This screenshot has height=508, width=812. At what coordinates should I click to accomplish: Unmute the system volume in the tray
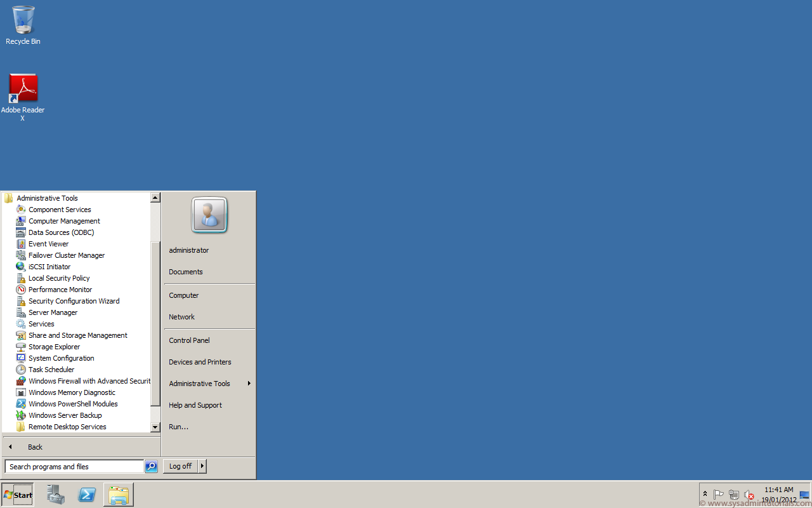point(749,494)
